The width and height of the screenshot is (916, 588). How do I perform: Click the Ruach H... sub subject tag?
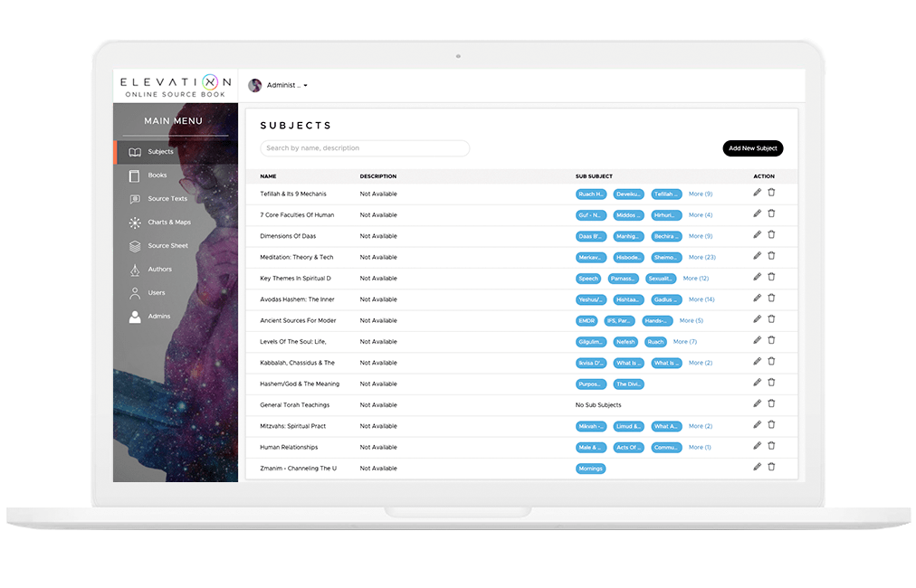[591, 194]
